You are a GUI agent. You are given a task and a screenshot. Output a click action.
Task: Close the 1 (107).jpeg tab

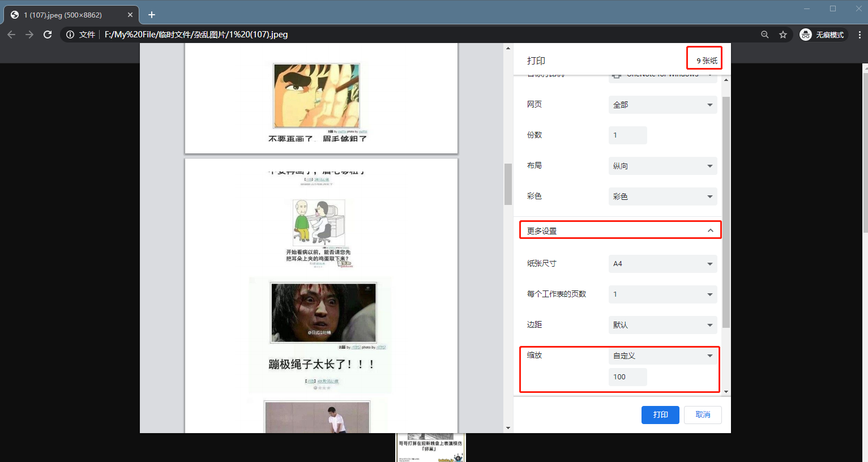click(130, 15)
